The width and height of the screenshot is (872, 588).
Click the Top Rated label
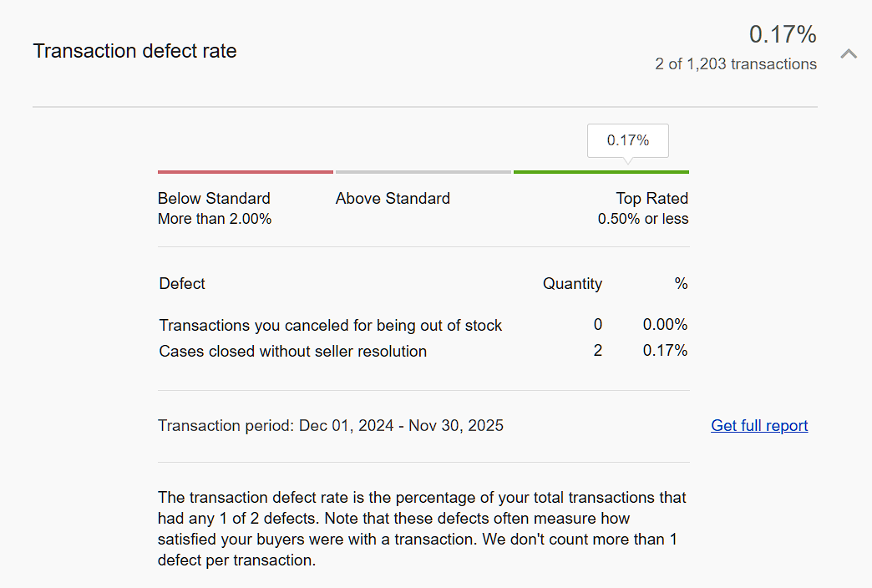point(651,199)
